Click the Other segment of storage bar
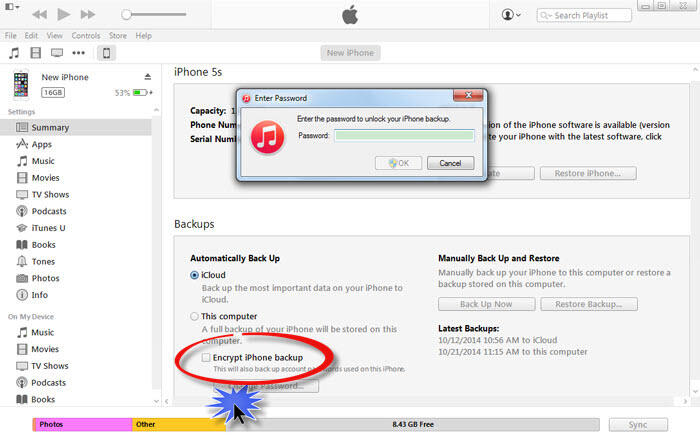 pyautogui.click(x=179, y=425)
